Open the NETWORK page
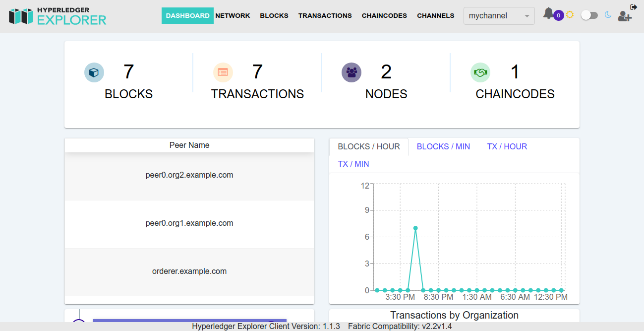Screen dimensions: 644x331 [233, 15]
